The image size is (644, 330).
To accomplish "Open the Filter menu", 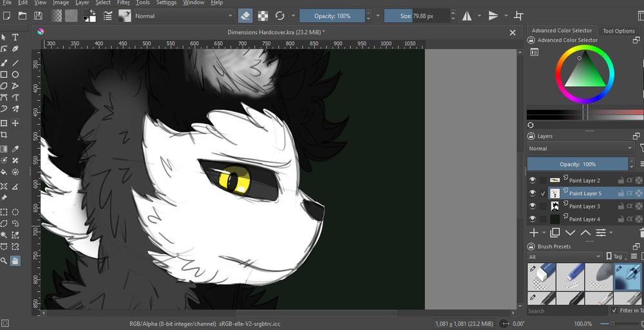I will [123, 3].
